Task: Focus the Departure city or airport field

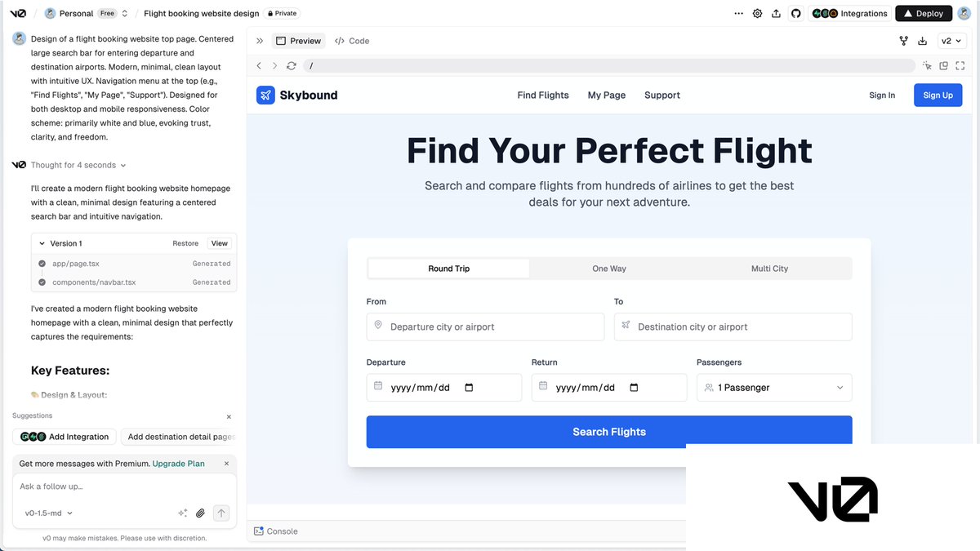Action: pos(485,327)
